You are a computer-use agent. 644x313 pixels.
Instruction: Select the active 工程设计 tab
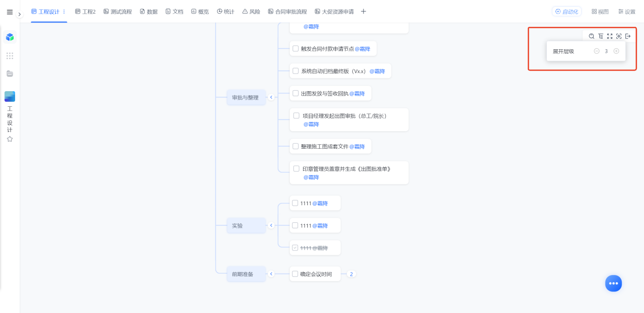click(x=45, y=12)
